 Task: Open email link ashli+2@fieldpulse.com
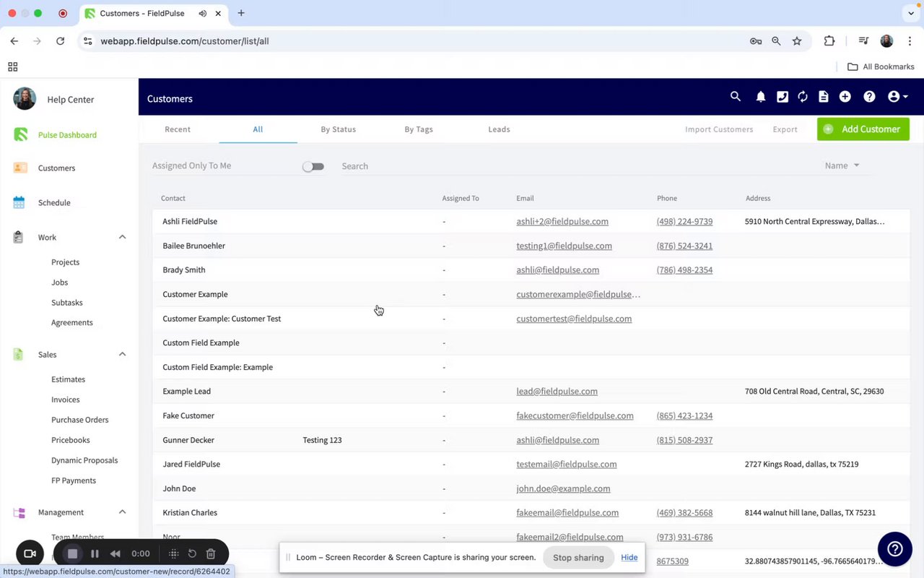tap(562, 222)
